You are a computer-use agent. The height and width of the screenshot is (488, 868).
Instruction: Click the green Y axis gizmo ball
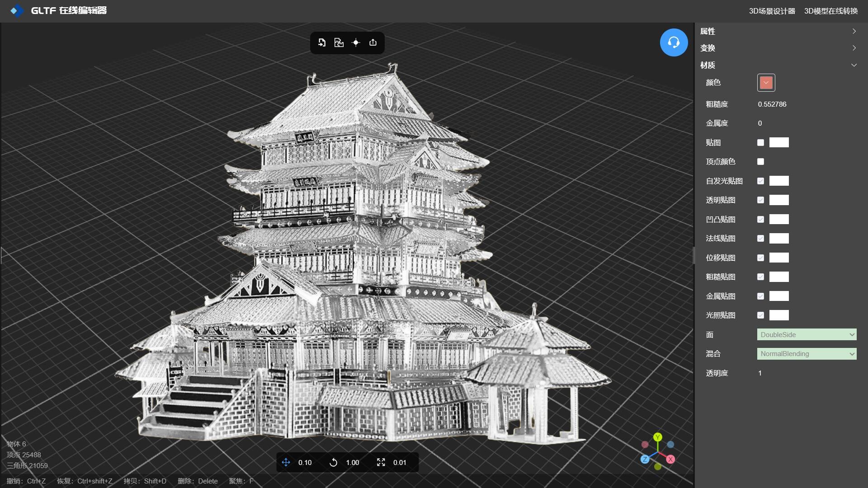(x=658, y=437)
